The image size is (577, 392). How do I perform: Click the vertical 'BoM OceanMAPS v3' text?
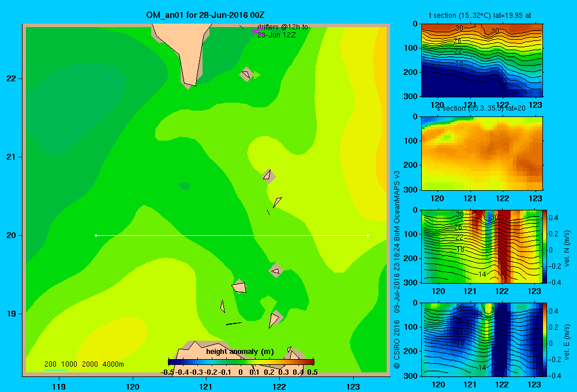[397, 206]
